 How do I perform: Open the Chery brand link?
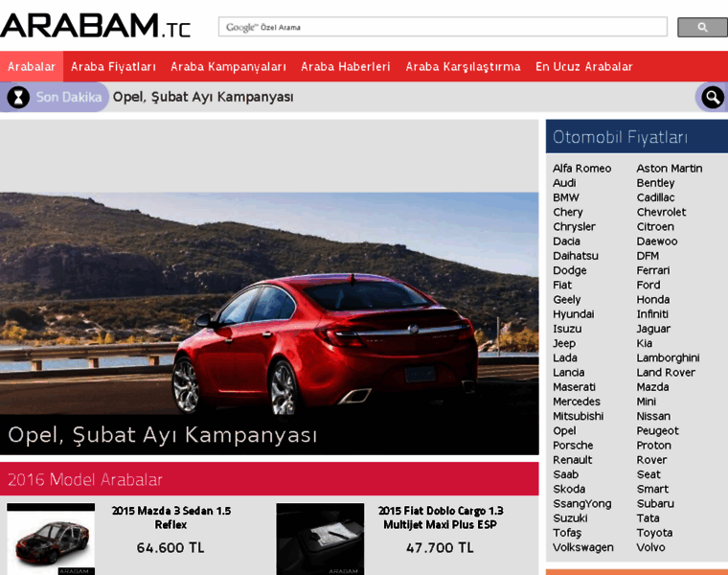(567, 212)
